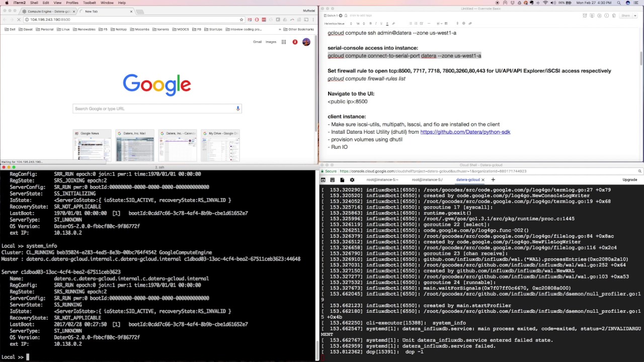Open My Drive thumbnail
The width and height of the screenshot is (644, 362).
tap(220, 146)
